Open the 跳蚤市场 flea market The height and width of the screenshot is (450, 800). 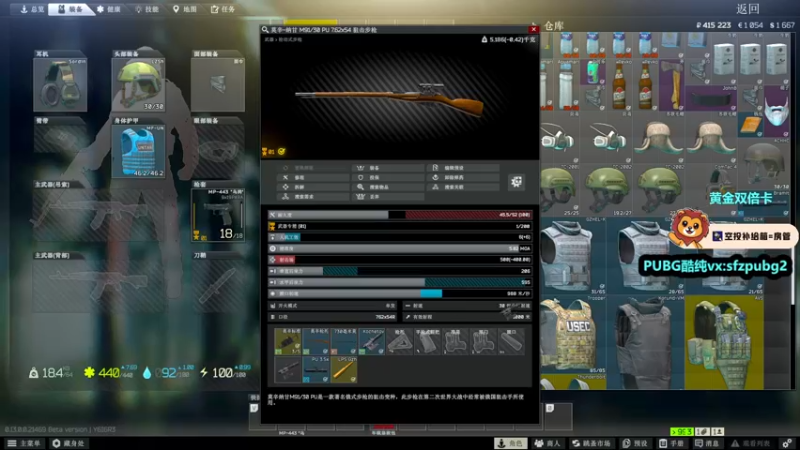(x=591, y=443)
